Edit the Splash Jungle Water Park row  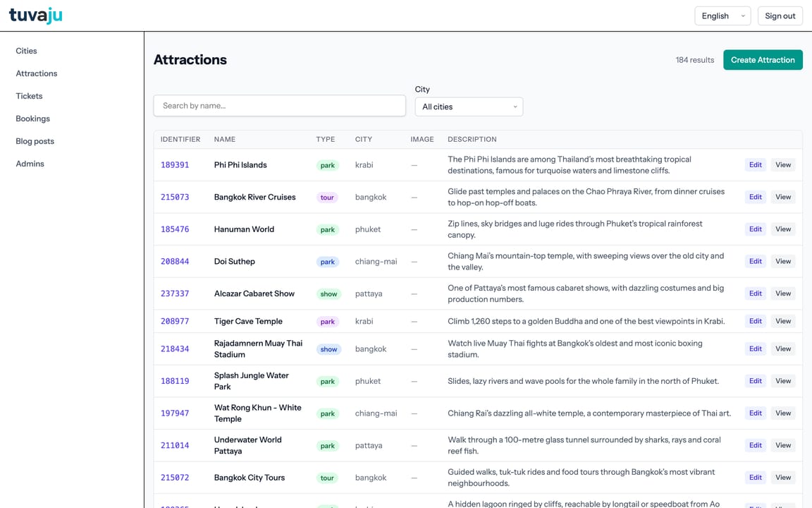[756, 381]
